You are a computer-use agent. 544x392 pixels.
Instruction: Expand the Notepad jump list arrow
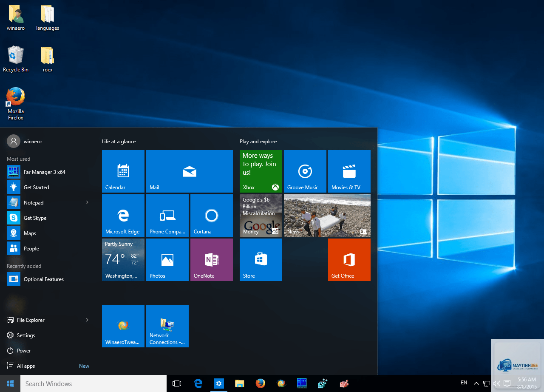point(87,202)
